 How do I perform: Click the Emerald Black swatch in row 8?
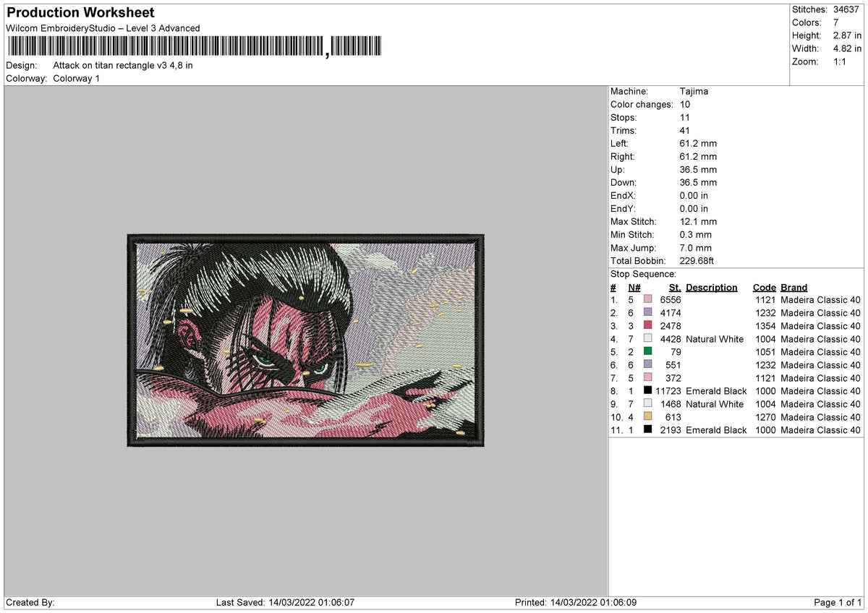(x=648, y=391)
